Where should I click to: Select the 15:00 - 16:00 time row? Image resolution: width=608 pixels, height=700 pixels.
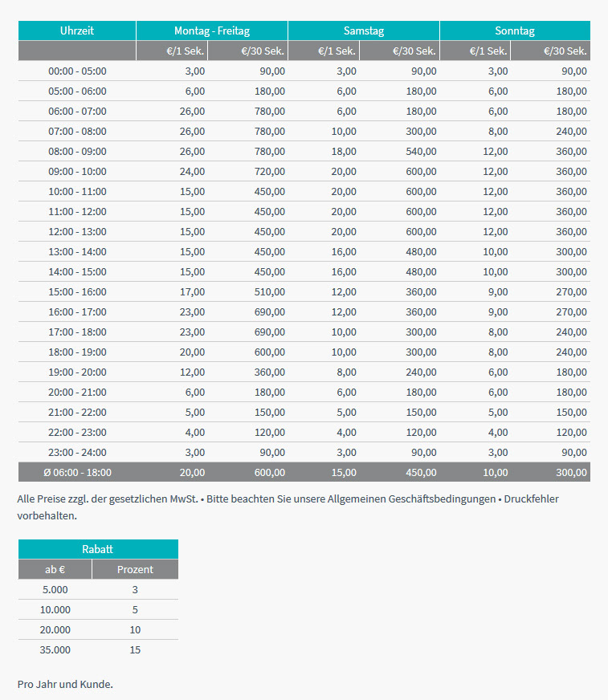[x=304, y=292]
